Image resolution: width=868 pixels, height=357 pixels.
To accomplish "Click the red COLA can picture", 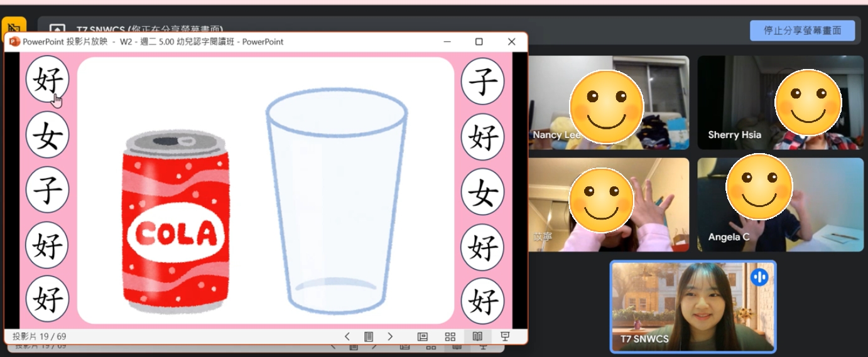I will click(x=175, y=223).
